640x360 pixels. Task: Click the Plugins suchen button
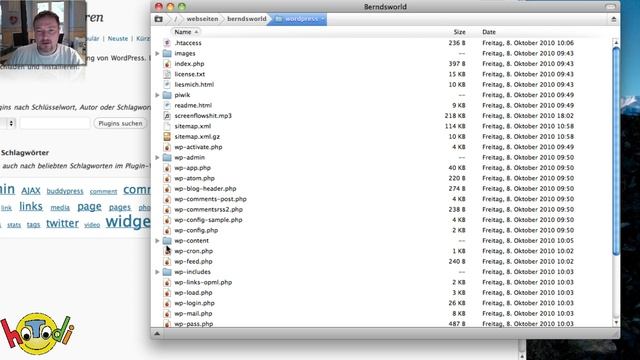pyautogui.click(x=120, y=123)
